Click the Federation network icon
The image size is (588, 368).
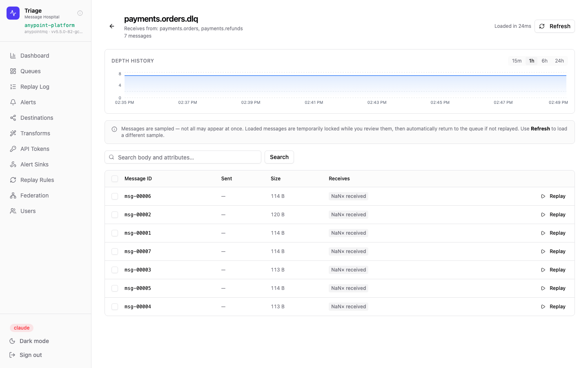click(x=13, y=195)
